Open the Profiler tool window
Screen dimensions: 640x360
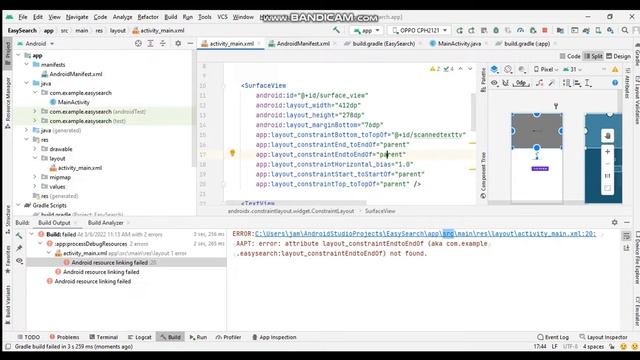click(x=228, y=337)
